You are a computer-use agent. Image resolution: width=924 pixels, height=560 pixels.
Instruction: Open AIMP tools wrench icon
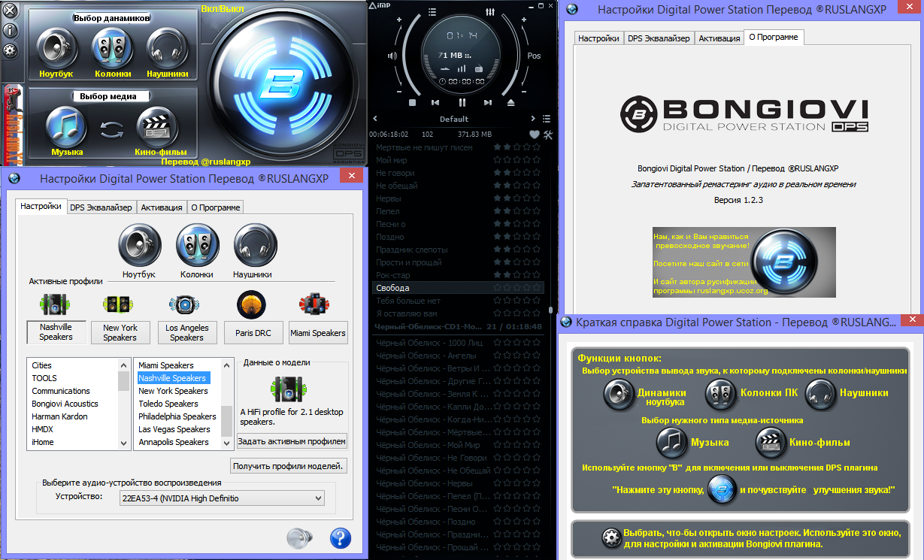click(x=548, y=135)
